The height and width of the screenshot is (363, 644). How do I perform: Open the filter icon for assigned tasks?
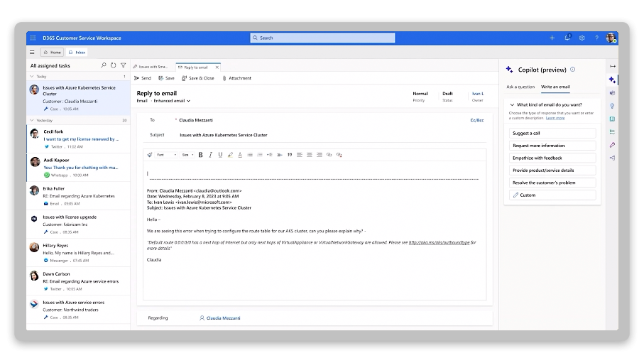pos(123,65)
